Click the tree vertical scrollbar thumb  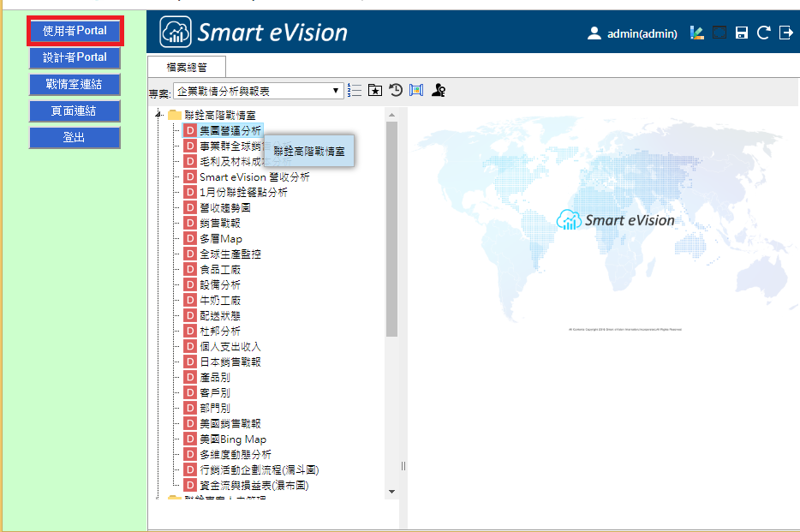coord(391,229)
